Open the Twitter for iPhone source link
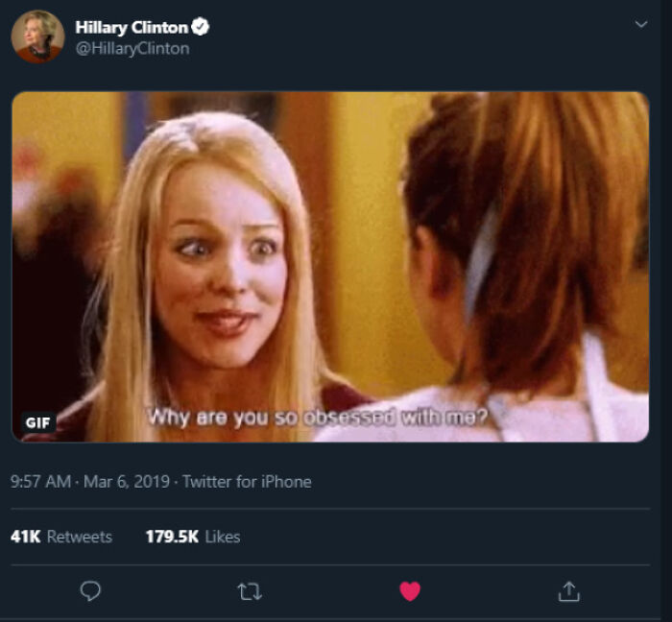 pyautogui.click(x=247, y=482)
